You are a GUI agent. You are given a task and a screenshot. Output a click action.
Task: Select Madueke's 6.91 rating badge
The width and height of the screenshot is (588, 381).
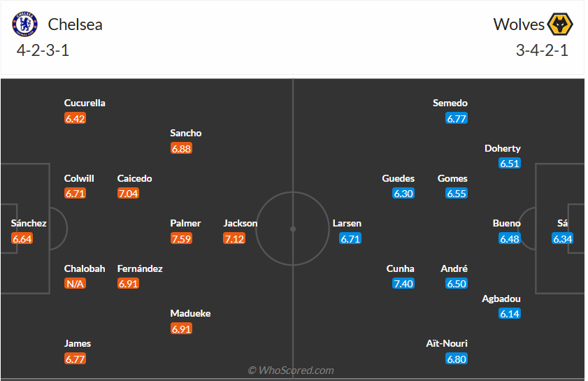pos(181,329)
